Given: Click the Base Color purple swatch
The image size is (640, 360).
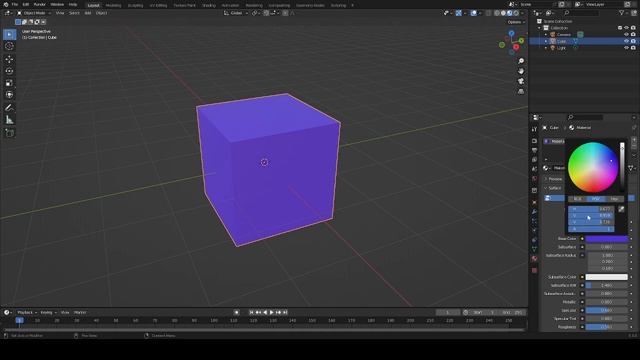Looking at the screenshot, I should pyautogui.click(x=607, y=238).
